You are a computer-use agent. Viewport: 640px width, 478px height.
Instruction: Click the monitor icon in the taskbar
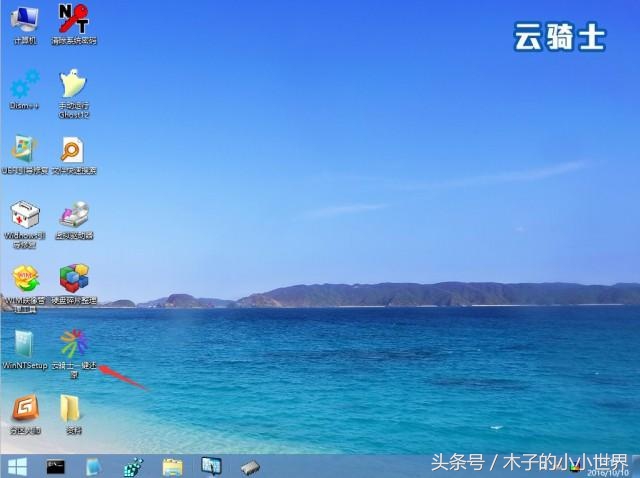[x=211, y=466]
